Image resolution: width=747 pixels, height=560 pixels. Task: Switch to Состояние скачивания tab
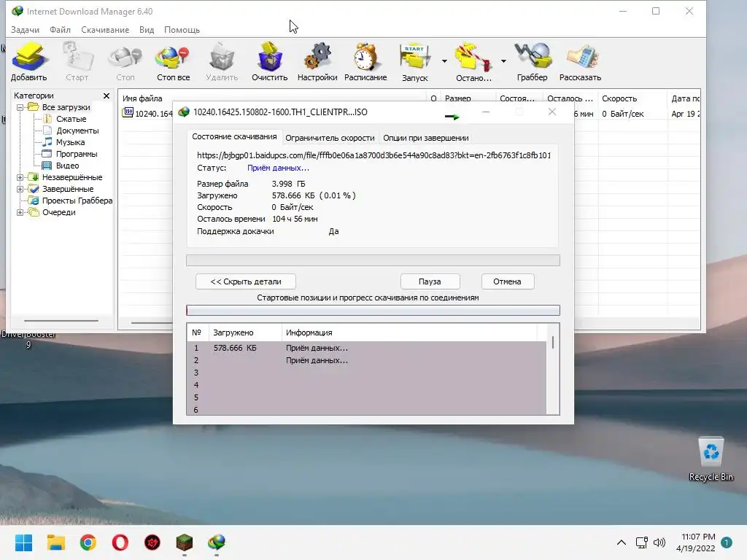coord(234,136)
